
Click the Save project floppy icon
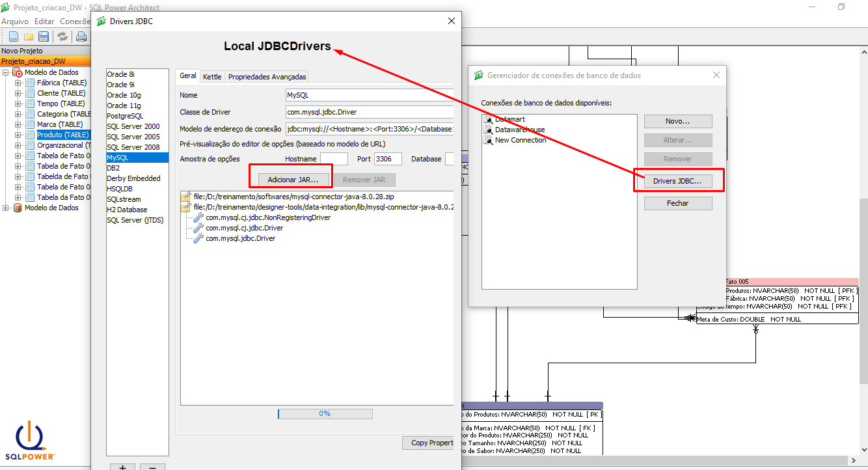[44, 36]
